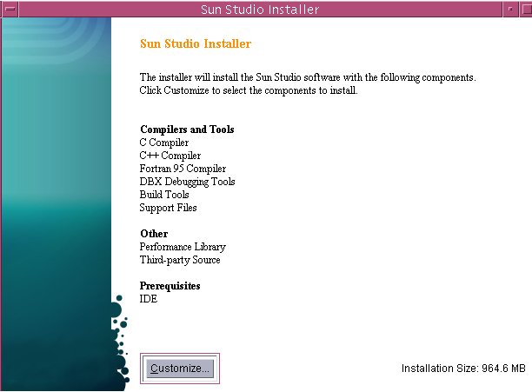Click the orange Sun Studio Installer heading
Screen dimensions: 532x392
coord(195,43)
